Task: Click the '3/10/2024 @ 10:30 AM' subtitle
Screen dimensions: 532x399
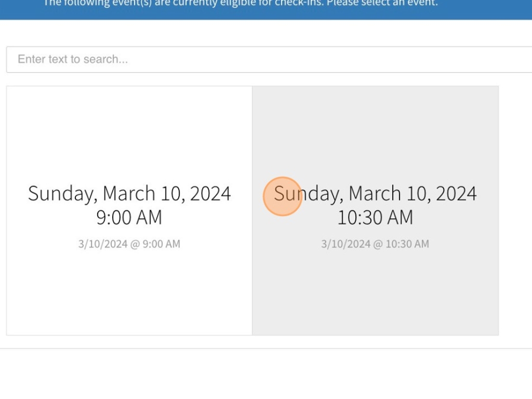Action: click(x=375, y=244)
